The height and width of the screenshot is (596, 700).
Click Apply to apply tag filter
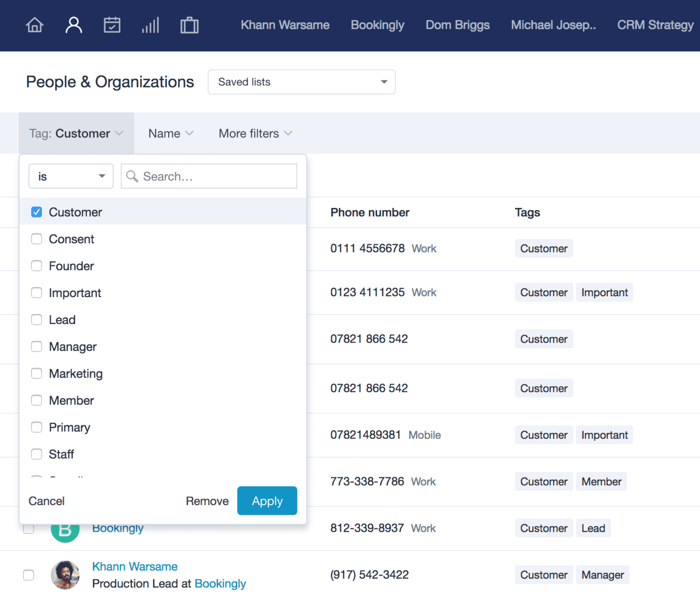pos(267,501)
